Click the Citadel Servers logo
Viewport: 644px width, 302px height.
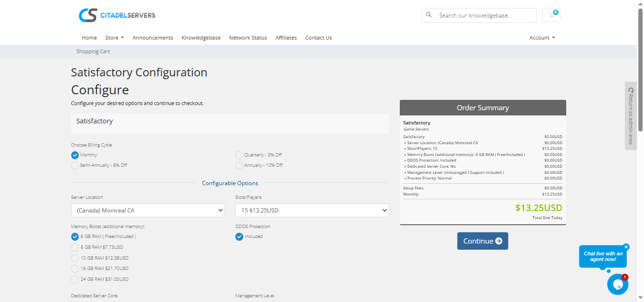tap(117, 15)
